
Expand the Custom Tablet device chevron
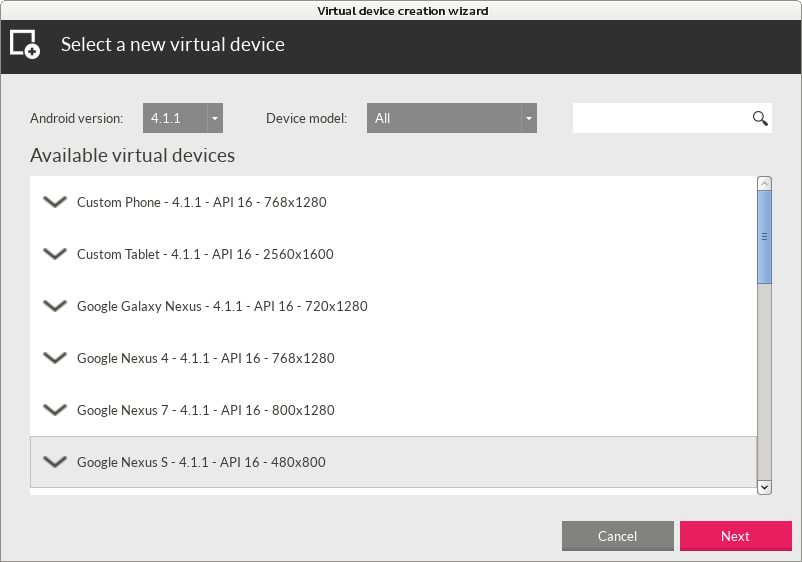pos(55,254)
